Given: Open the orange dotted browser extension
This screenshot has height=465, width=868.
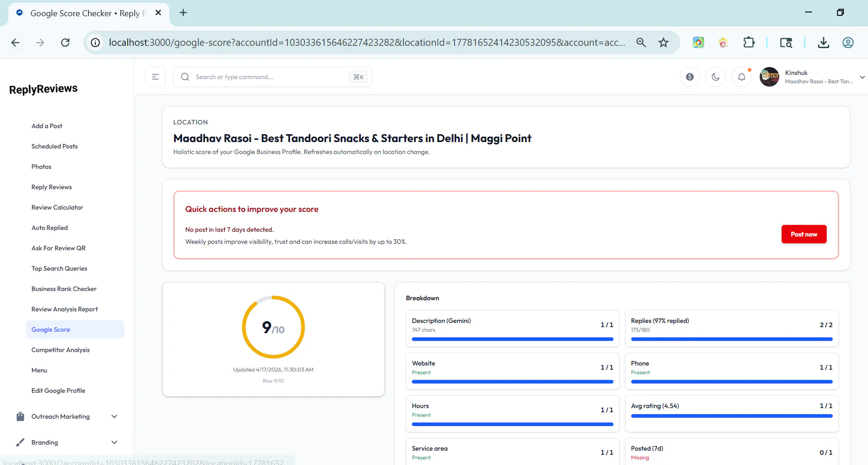Looking at the screenshot, I should point(723,43).
